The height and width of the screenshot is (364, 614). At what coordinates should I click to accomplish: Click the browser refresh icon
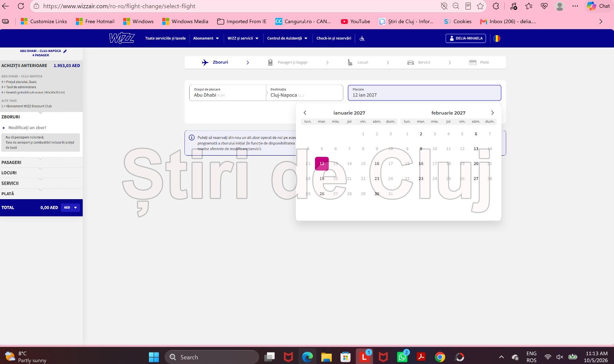point(21,6)
